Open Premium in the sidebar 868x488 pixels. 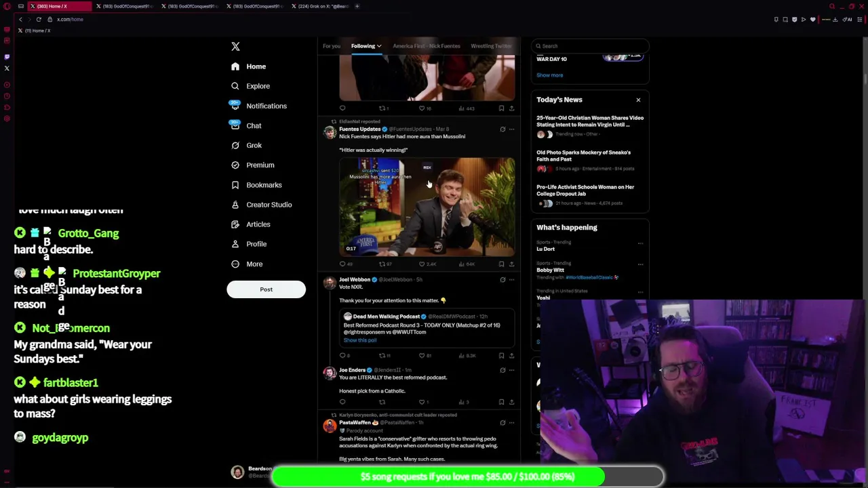coord(252,165)
